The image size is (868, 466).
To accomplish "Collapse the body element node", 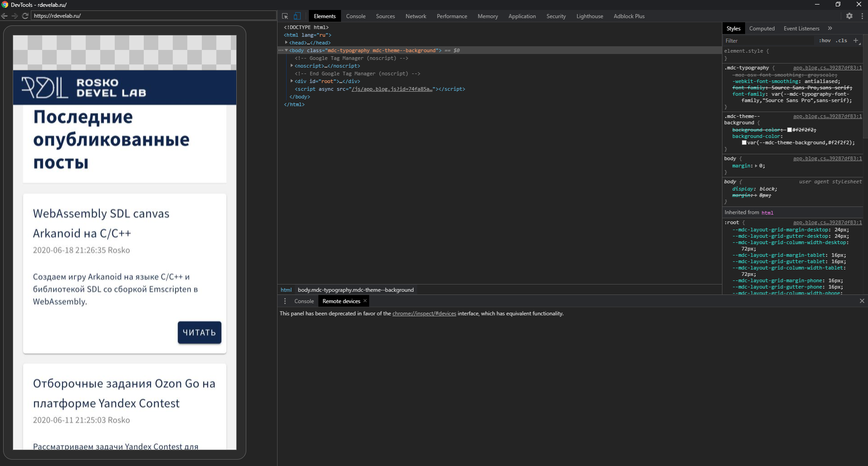I will pos(286,50).
